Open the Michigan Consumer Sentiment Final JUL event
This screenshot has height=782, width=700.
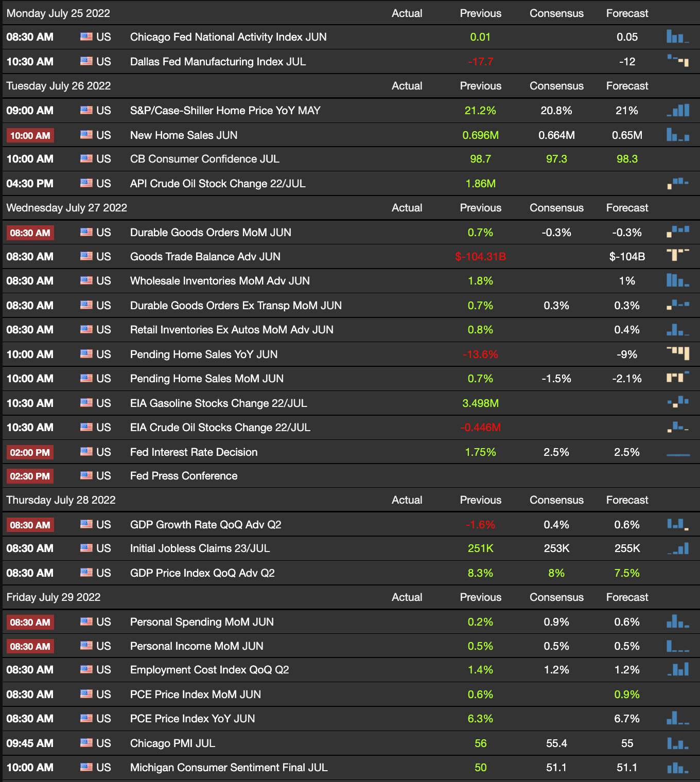pyautogui.click(x=229, y=768)
